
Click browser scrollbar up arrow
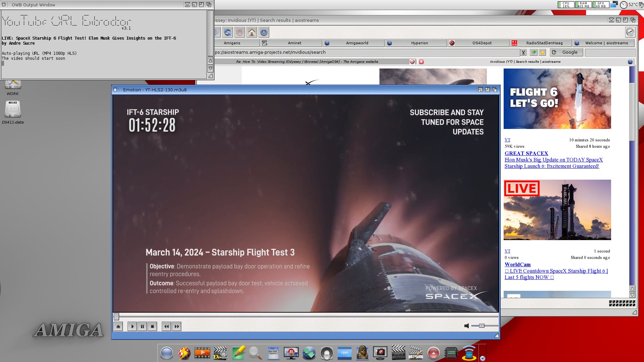632,289
